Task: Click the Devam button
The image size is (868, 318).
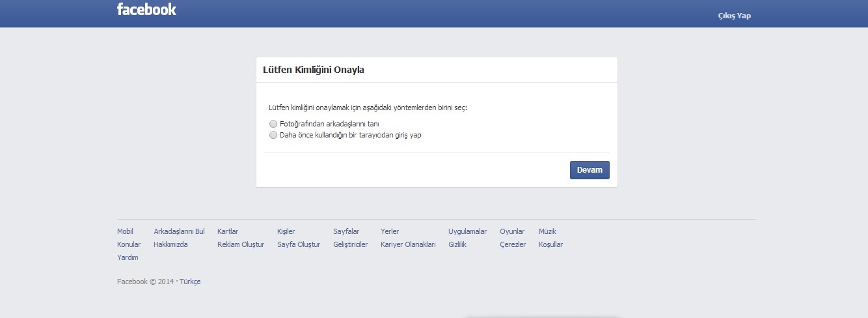Action: [x=590, y=170]
